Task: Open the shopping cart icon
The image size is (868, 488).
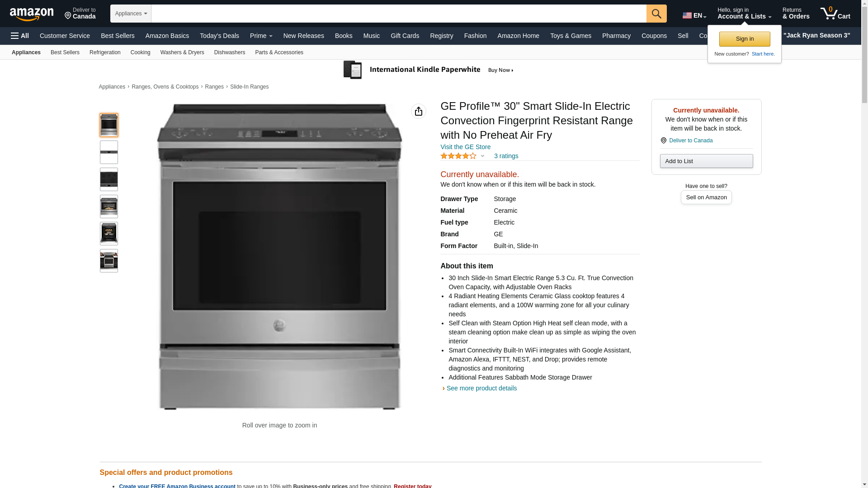Action: (x=835, y=14)
